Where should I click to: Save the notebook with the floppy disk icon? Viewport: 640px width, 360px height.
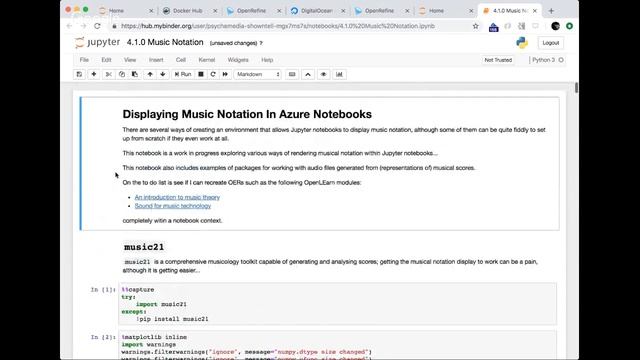point(79,74)
